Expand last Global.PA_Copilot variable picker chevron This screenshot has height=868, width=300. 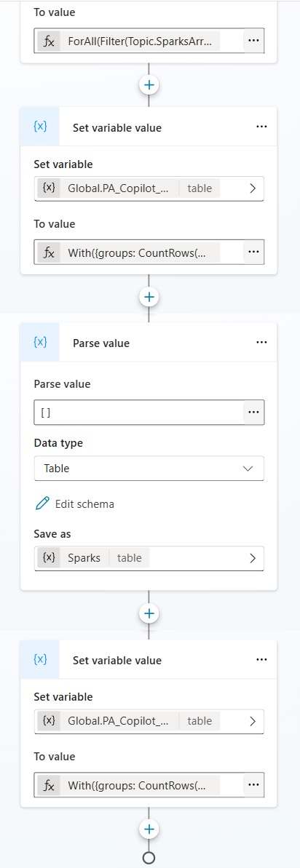coord(253,721)
